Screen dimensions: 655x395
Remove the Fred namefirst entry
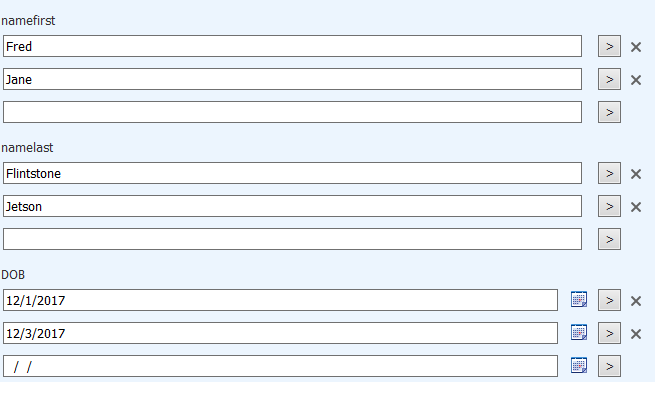point(636,47)
